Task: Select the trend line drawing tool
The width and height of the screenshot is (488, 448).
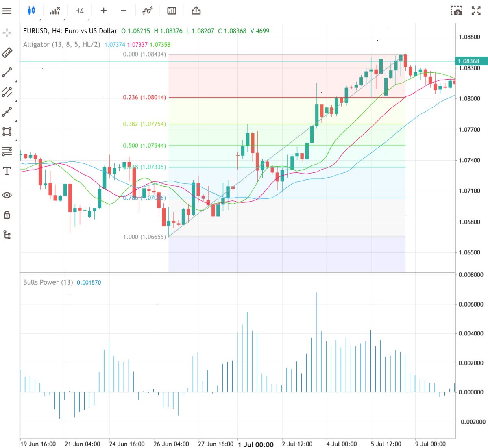Action: (7, 72)
